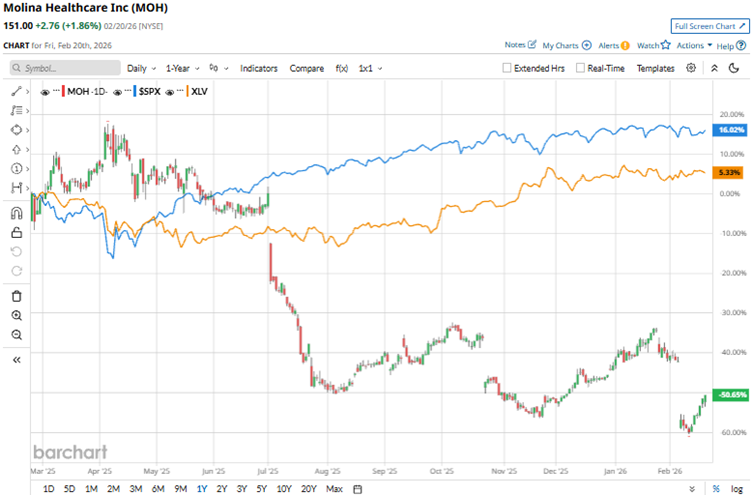Check the Real-Time checkbox

(581, 68)
